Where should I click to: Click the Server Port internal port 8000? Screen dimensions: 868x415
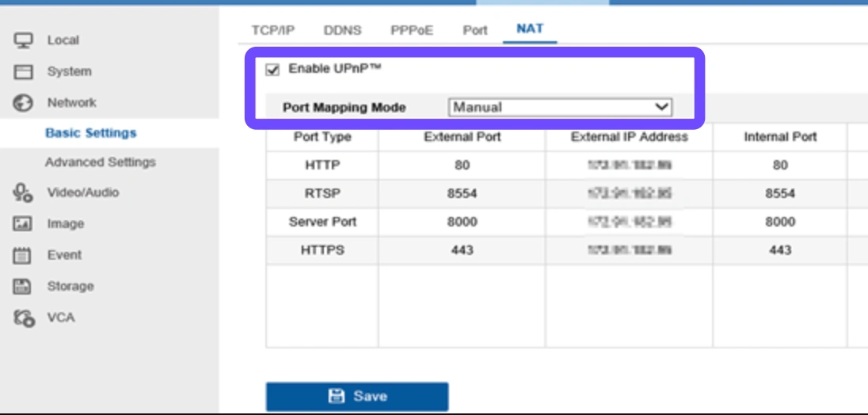(x=780, y=222)
